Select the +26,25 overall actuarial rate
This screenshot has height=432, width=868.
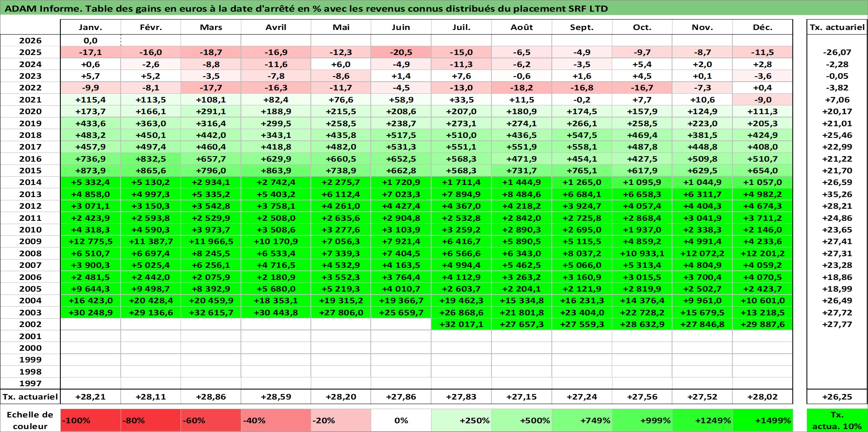pos(837,397)
